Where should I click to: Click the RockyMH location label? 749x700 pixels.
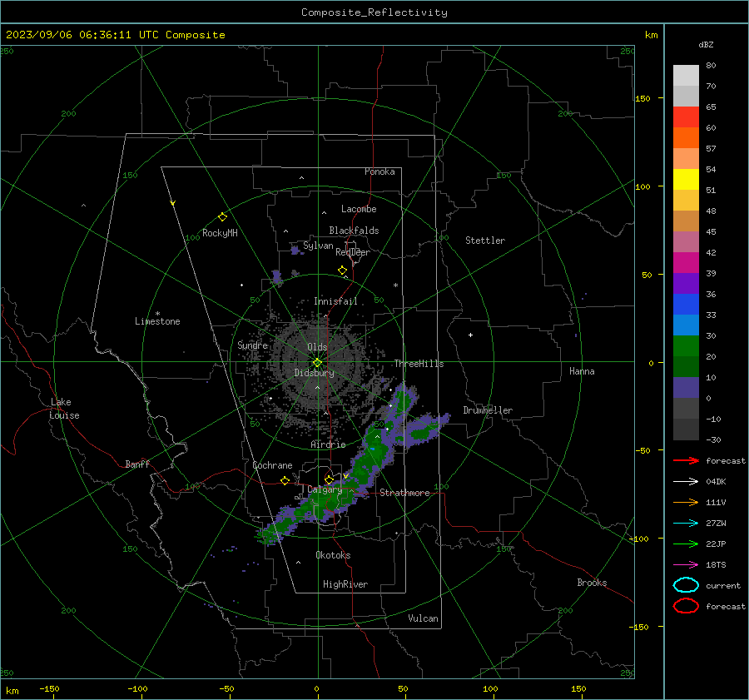click(x=220, y=233)
